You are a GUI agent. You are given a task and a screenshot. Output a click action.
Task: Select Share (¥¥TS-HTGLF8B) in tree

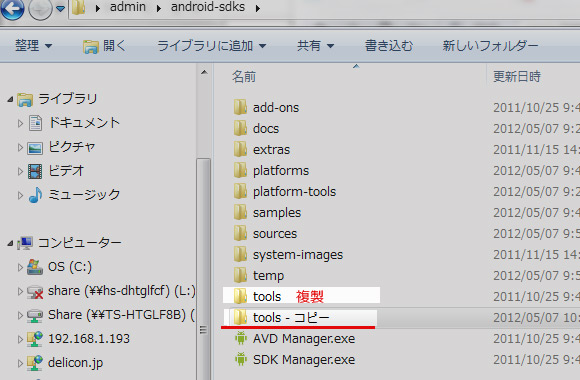click(121, 315)
